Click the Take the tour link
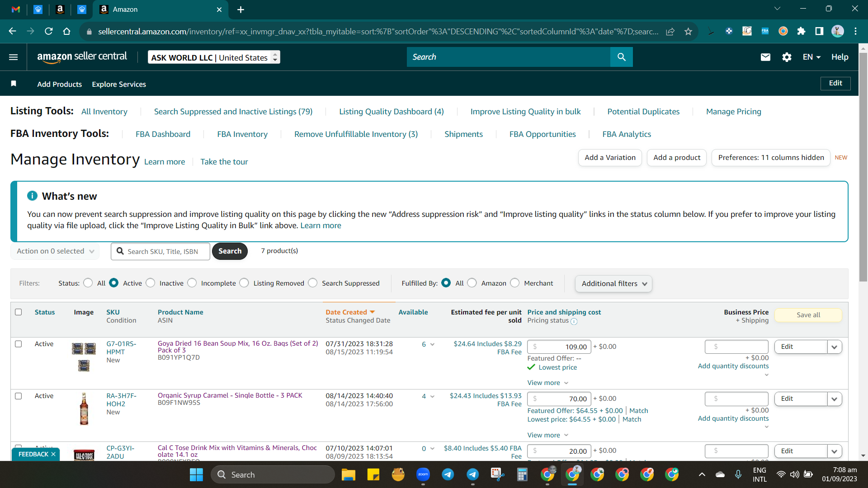Image resolution: width=868 pixels, height=488 pixels. pos(224,162)
